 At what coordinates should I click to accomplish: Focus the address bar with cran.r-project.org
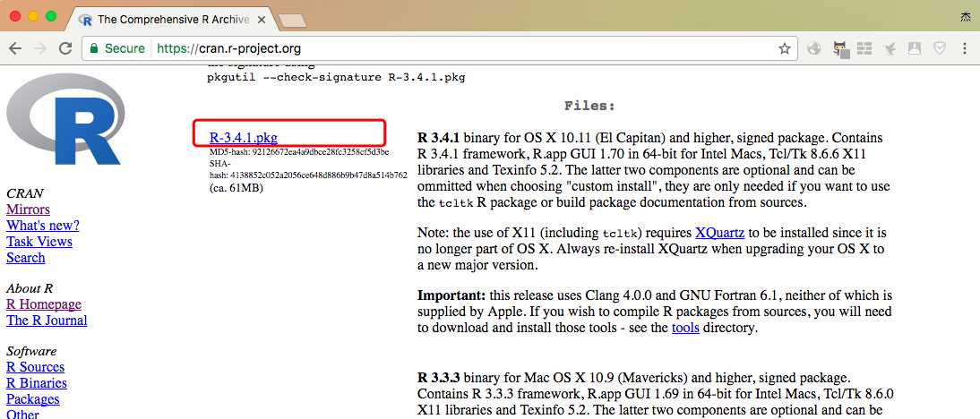pos(437,48)
